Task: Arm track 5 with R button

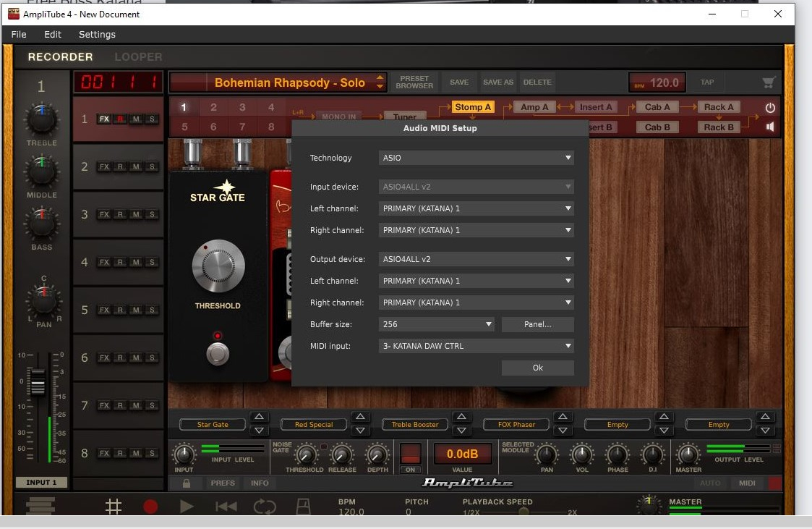Action: (x=120, y=310)
